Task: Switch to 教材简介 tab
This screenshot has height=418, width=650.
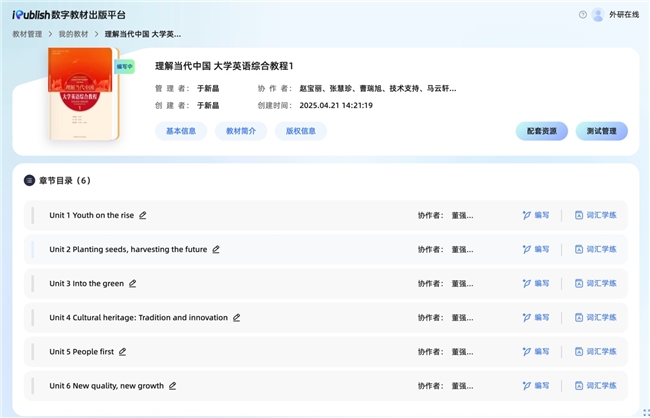Action: tap(241, 131)
